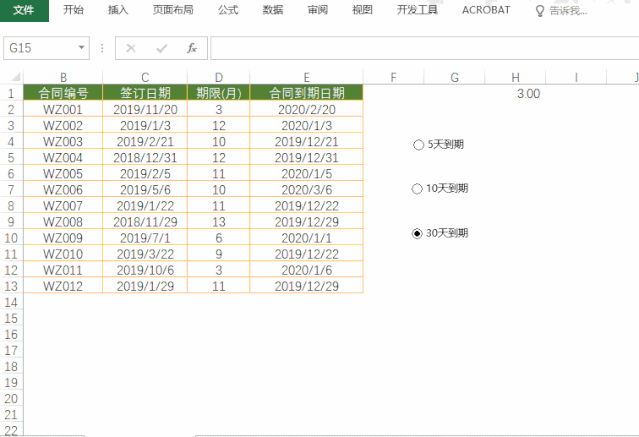Image resolution: width=639 pixels, height=437 pixels.
Task: Click signing date 2019/7/1
Action: (x=145, y=238)
